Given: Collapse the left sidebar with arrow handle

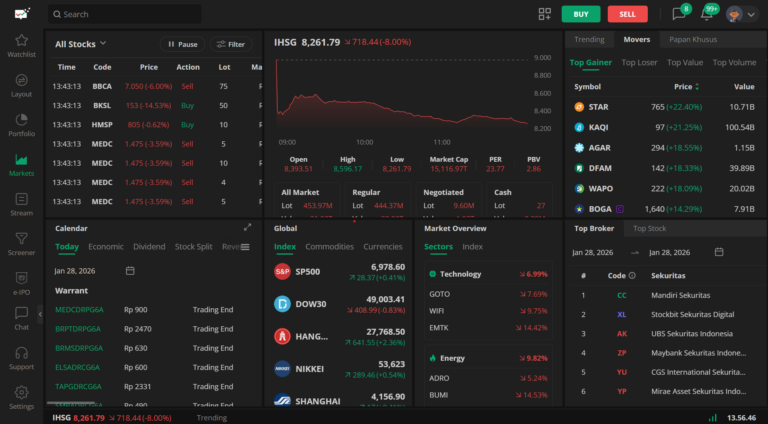Looking at the screenshot, I should [42, 314].
